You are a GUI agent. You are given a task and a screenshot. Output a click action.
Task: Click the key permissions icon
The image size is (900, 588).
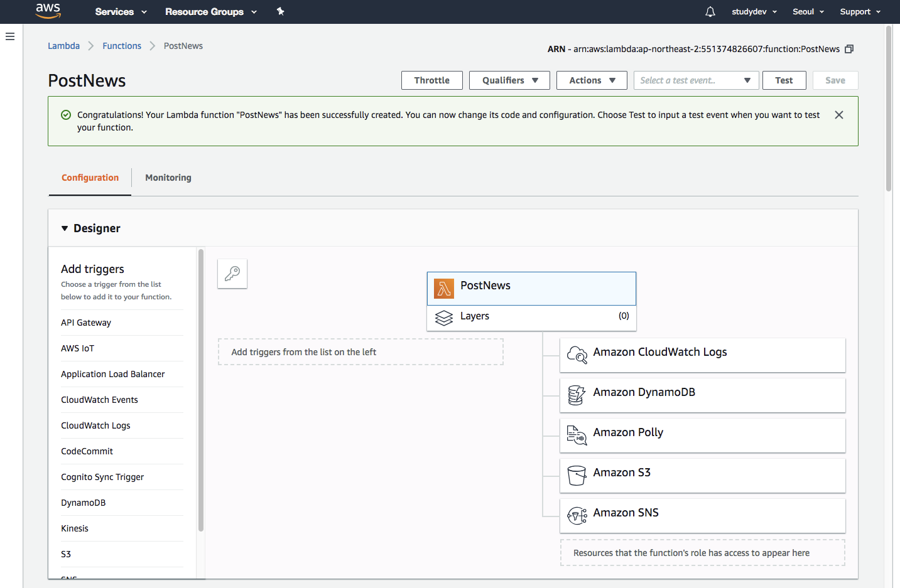pos(232,274)
